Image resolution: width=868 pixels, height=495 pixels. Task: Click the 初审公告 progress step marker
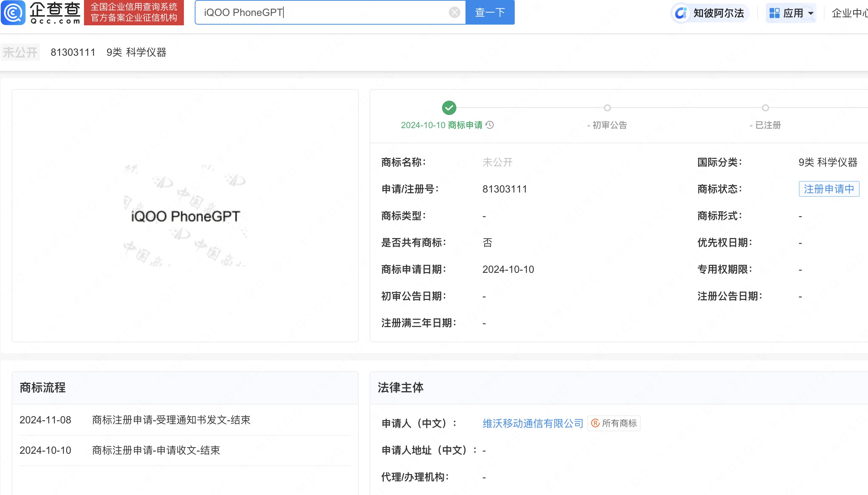(x=607, y=108)
